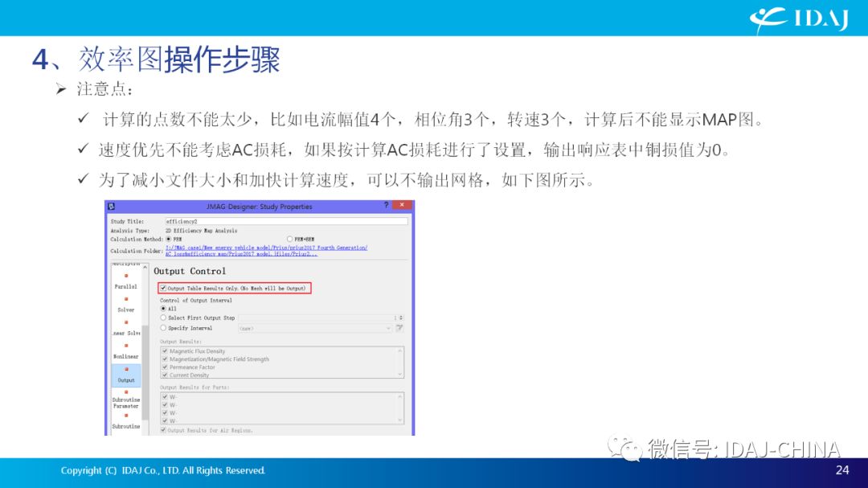Click the IDAJ copyright footer text
868x488 pixels.
coord(162,470)
